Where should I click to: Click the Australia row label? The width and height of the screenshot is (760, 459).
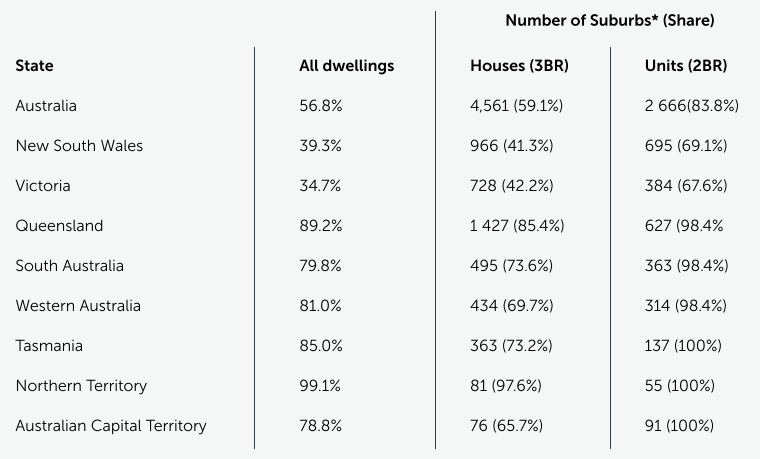pyautogui.click(x=46, y=106)
